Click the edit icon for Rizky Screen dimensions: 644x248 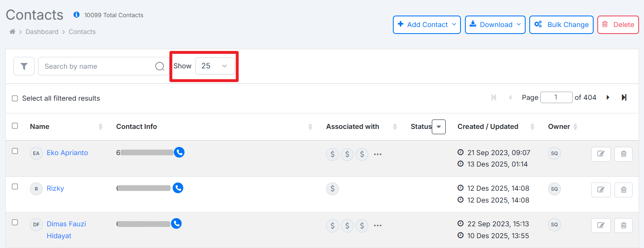[601, 189]
